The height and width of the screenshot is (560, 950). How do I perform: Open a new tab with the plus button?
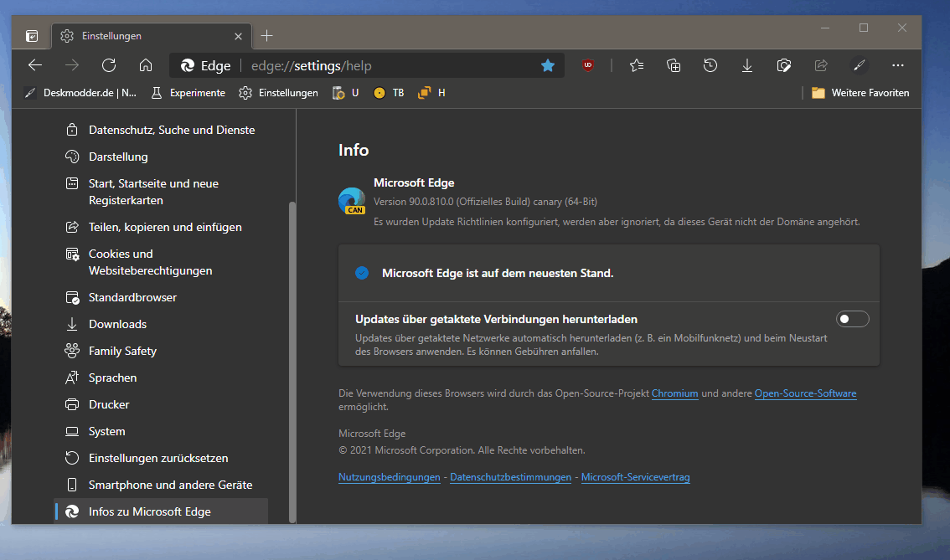266,36
